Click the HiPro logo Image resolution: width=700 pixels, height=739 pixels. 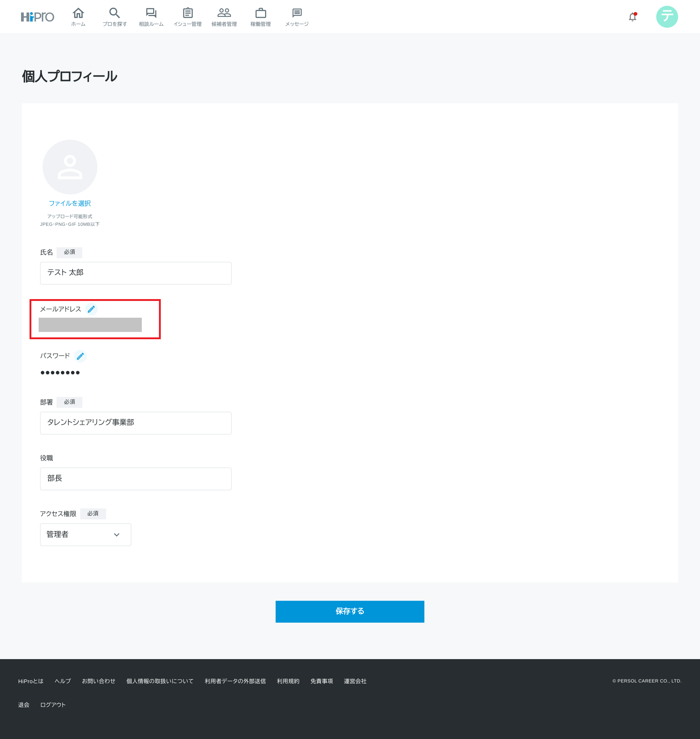(x=37, y=17)
